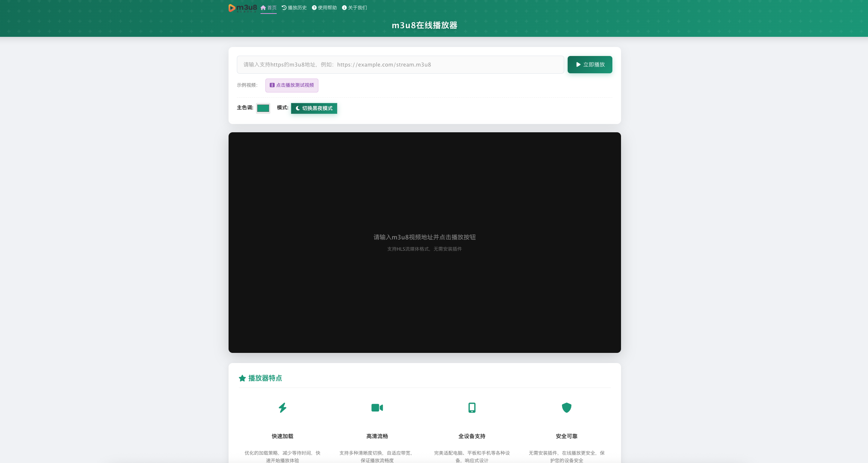Open 播放历史 playback history page
This screenshot has height=463, width=868.
[x=294, y=8]
